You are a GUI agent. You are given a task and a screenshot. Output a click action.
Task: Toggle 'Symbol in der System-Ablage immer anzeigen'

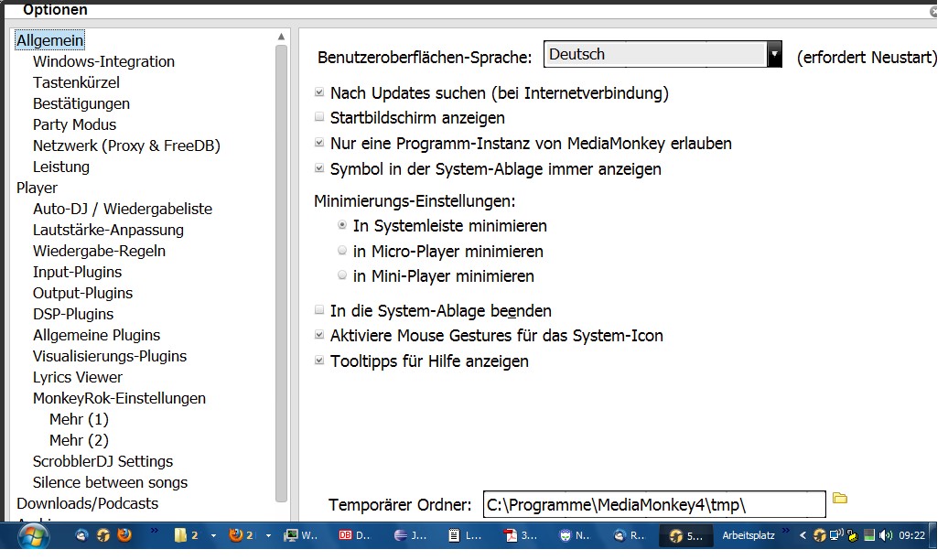[x=319, y=168]
